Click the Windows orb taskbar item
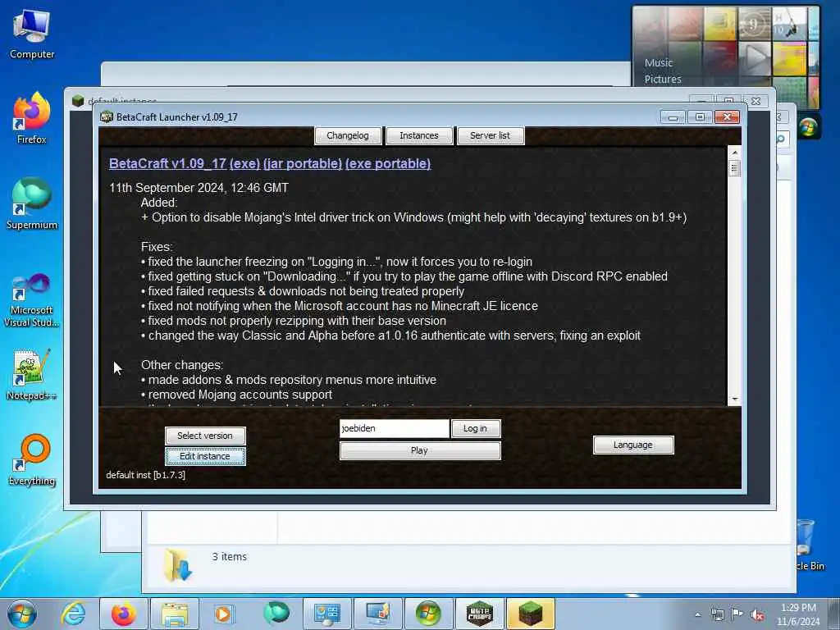Viewport: 840px width, 630px height. (428, 614)
